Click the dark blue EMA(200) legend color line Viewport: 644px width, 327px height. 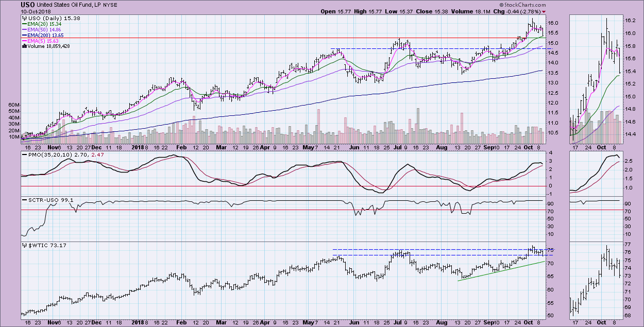click(x=24, y=35)
